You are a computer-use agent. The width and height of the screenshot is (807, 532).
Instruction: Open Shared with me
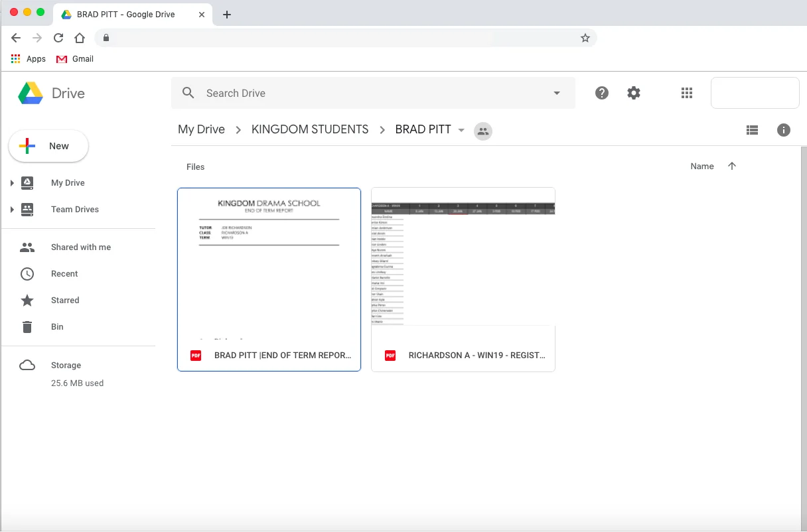click(81, 247)
